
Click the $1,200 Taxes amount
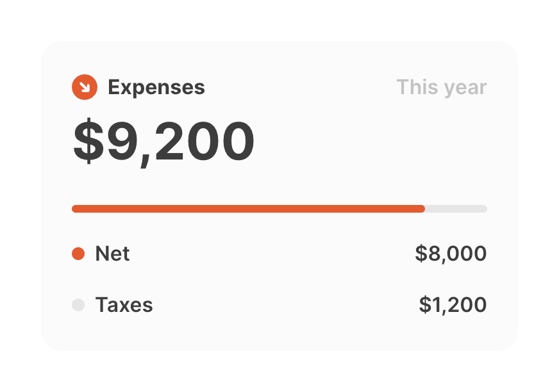click(x=453, y=305)
